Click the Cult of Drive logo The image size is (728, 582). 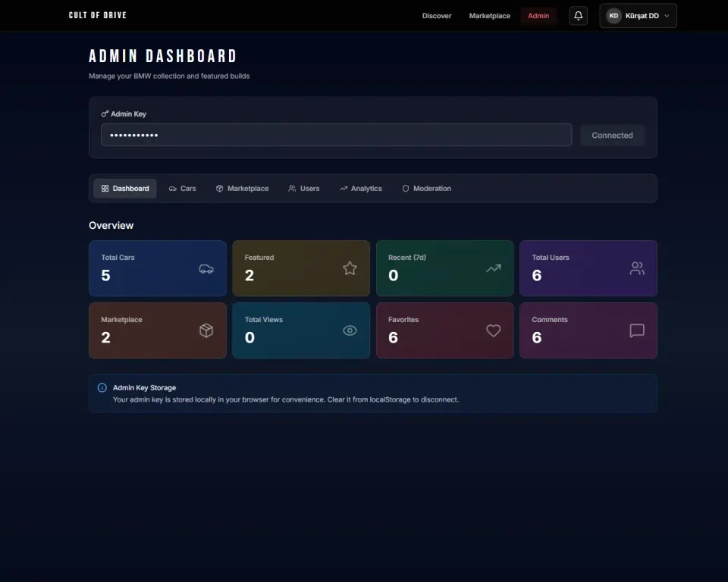(98, 15)
